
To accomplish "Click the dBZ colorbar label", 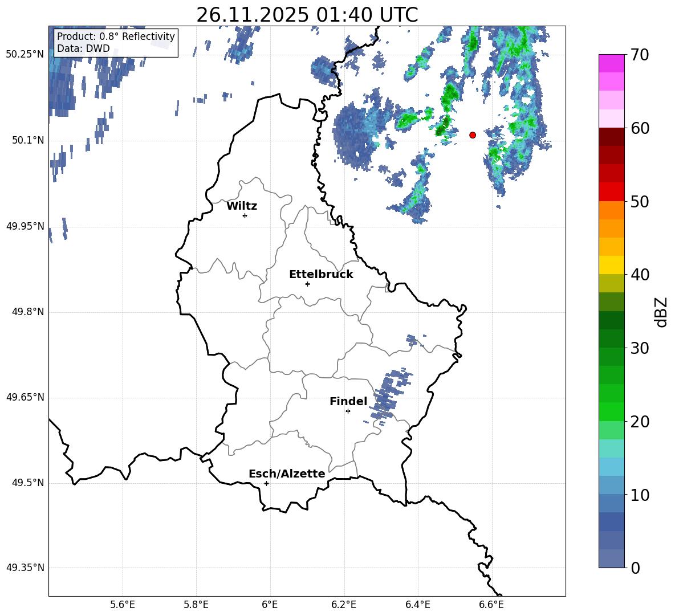I will [x=661, y=312].
